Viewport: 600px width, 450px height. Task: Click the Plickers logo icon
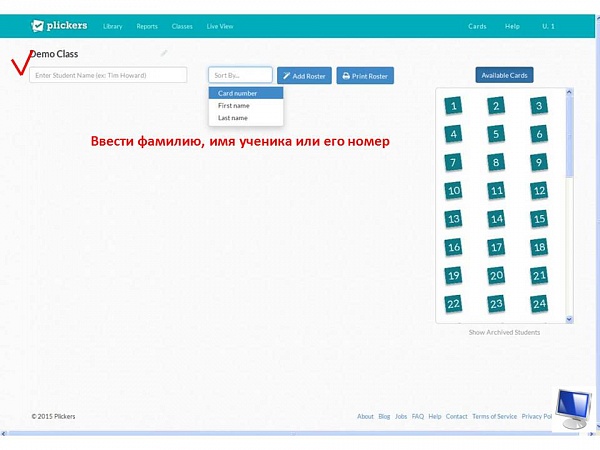[x=37, y=26]
